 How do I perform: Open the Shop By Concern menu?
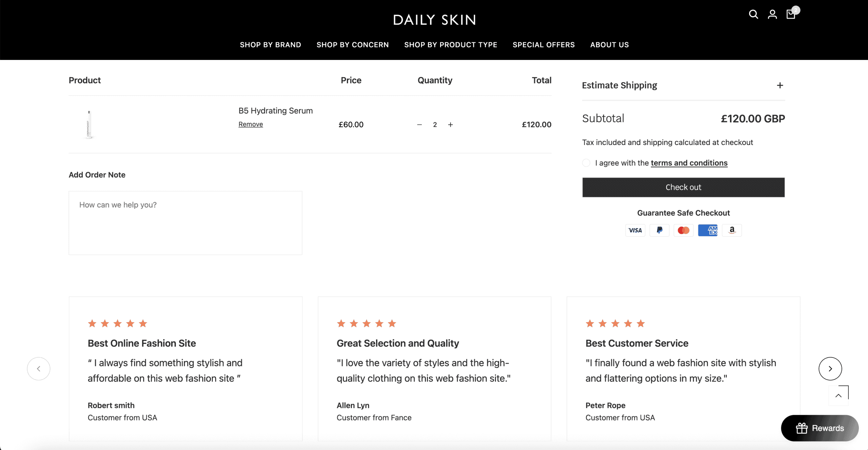[353, 45]
